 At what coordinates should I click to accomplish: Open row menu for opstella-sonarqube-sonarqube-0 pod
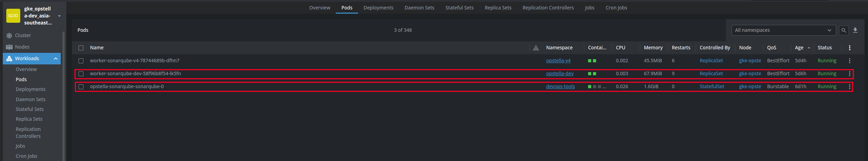(850, 86)
